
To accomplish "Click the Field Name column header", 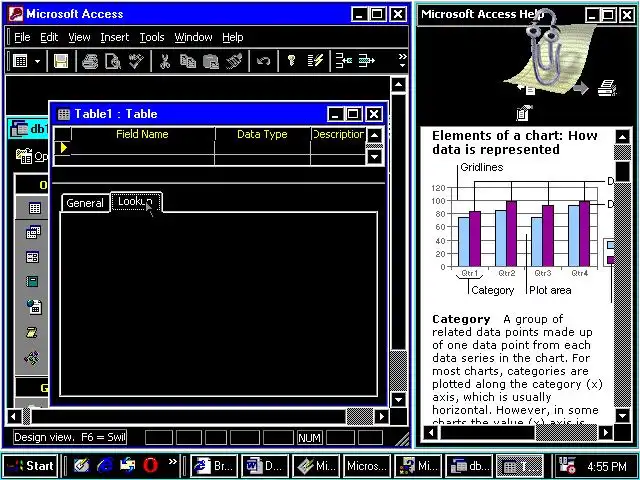I will coord(142,134).
